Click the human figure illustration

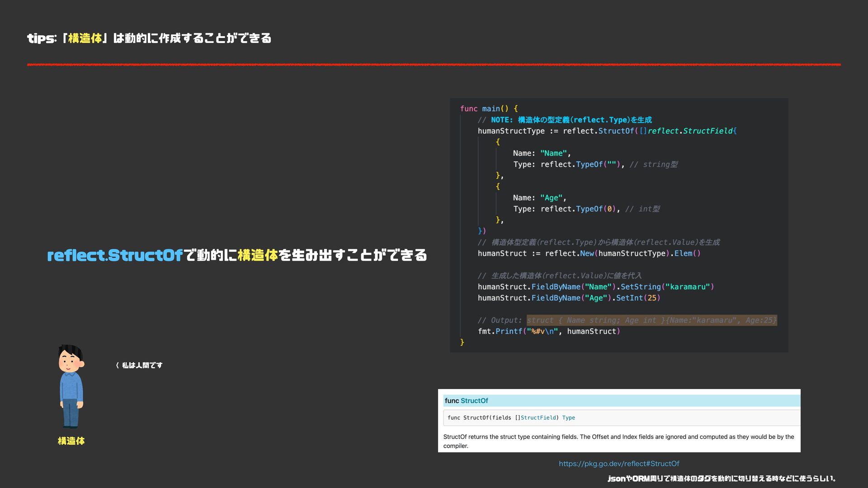[x=71, y=386]
